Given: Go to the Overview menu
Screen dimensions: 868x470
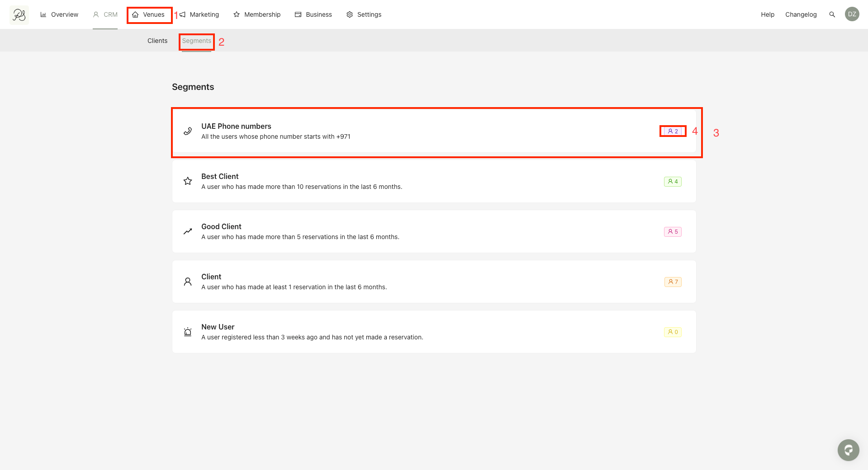Looking at the screenshot, I should click(x=59, y=14).
